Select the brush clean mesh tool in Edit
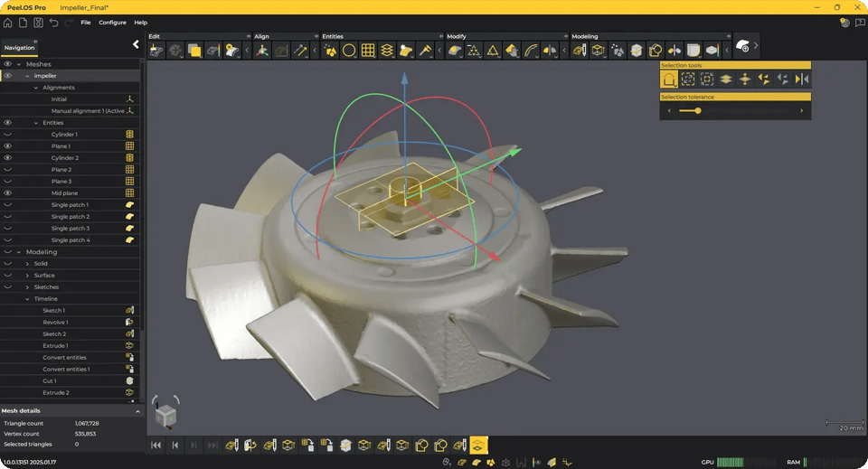This screenshot has height=469, width=868. pos(156,51)
